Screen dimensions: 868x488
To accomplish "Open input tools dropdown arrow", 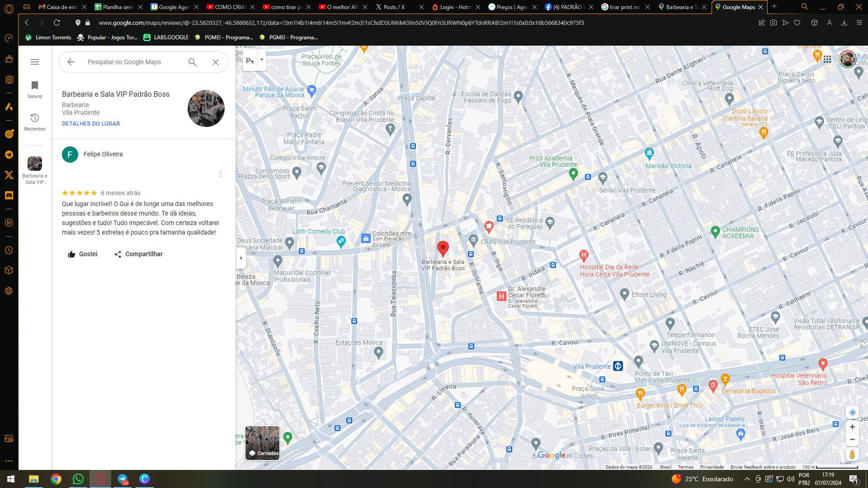I will [261, 60].
